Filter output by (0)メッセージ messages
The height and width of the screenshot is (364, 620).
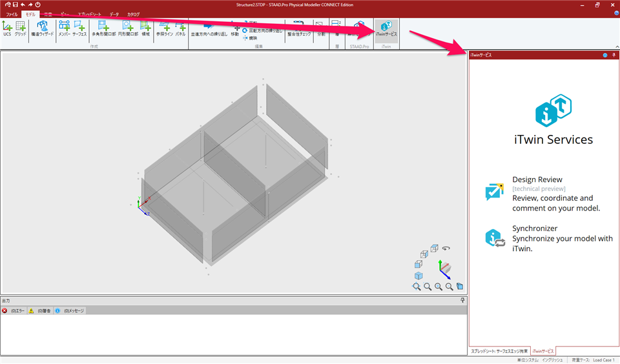point(70,311)
